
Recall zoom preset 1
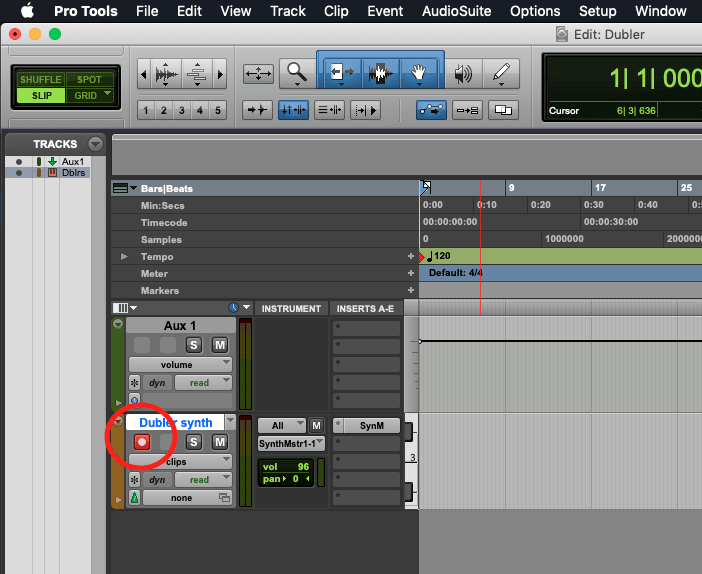pyautogui.click(x=146, y=110)
